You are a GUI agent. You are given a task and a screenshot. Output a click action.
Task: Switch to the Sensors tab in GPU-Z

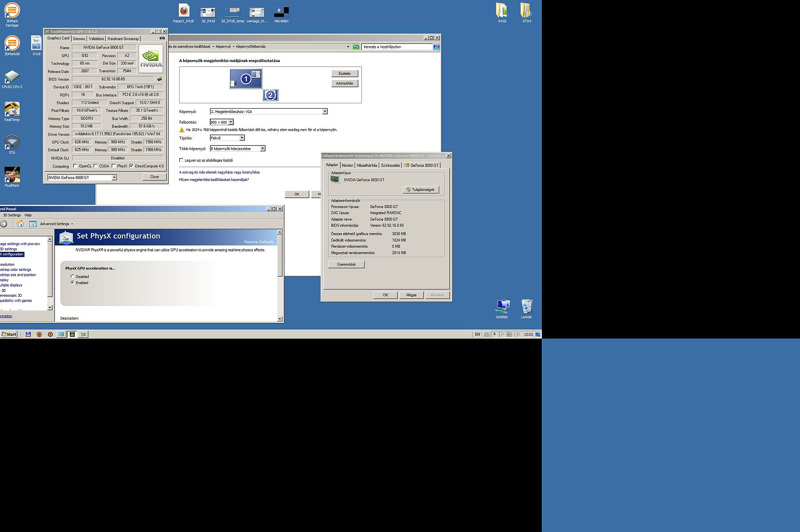(79, 39)
